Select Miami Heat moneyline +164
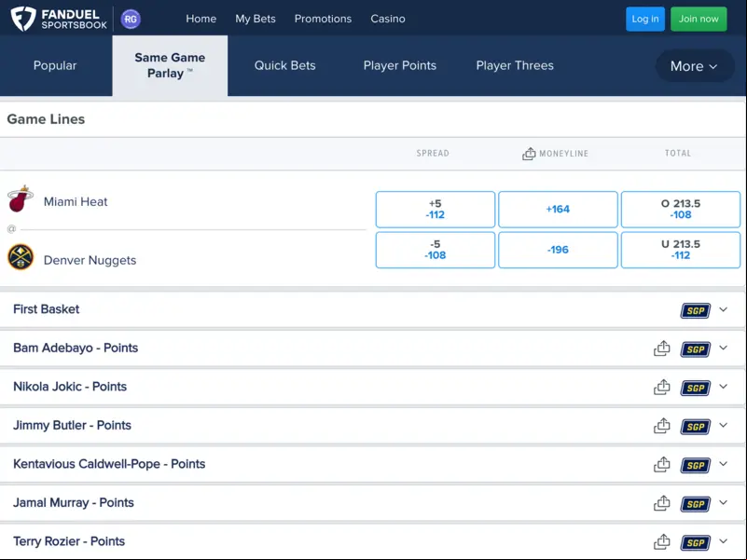This screenshot has width=747, height=560. [558, 210]
